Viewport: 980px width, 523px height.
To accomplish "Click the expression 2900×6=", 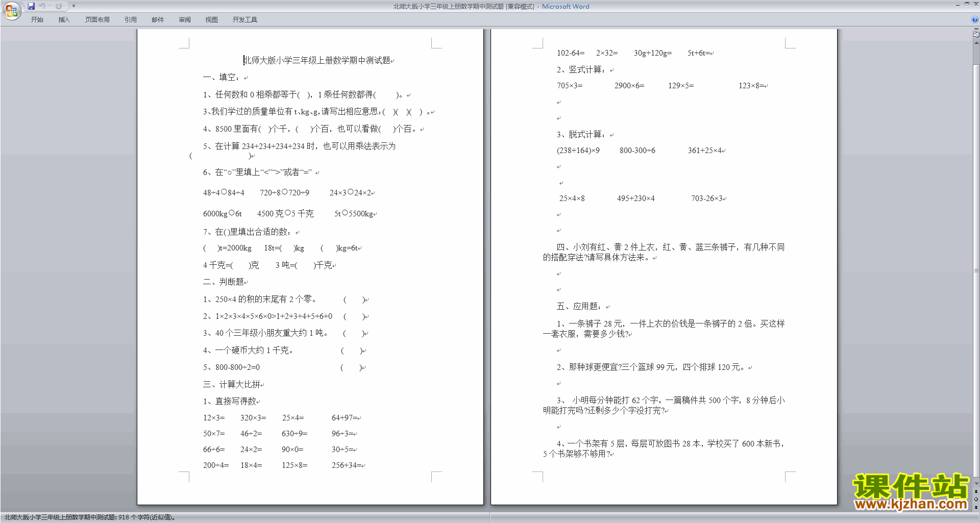I will pos(629,85).
